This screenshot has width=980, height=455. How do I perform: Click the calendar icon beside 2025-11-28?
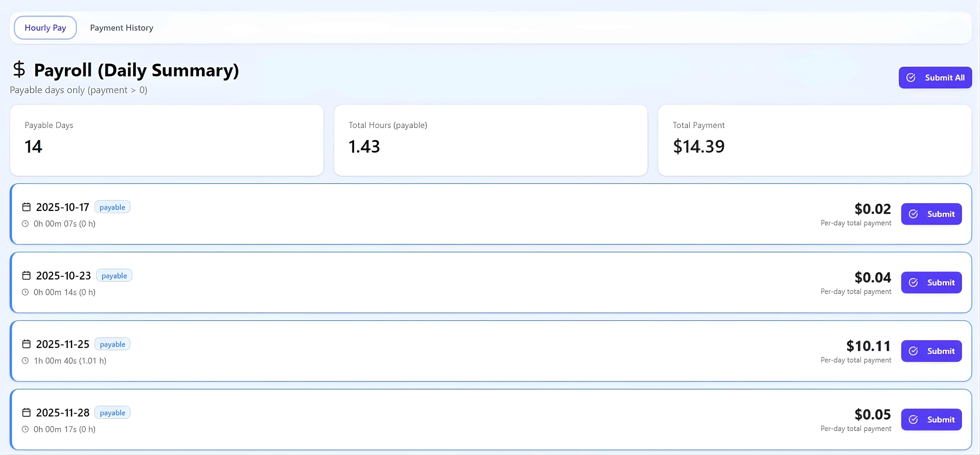(x=26, y=412)
